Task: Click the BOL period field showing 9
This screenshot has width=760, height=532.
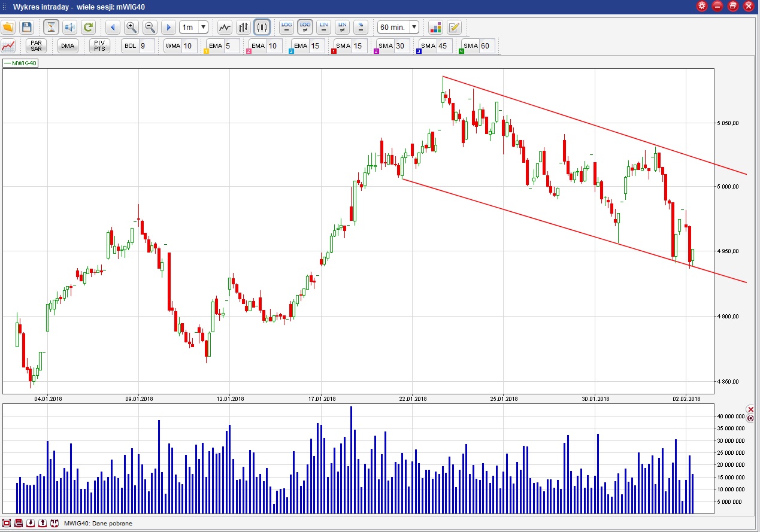Action: (x=146, y=45)
